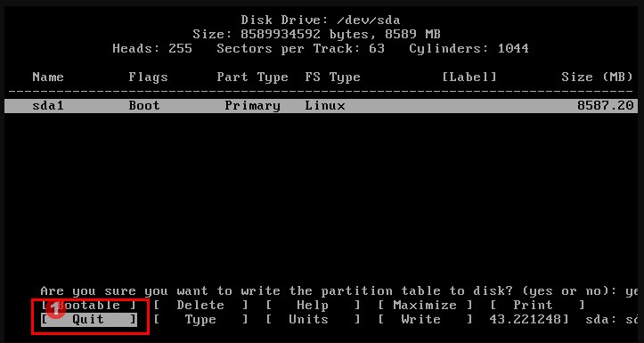Open the Help menu option
Screen dimensions: 644x343
(x=313, y=306)
